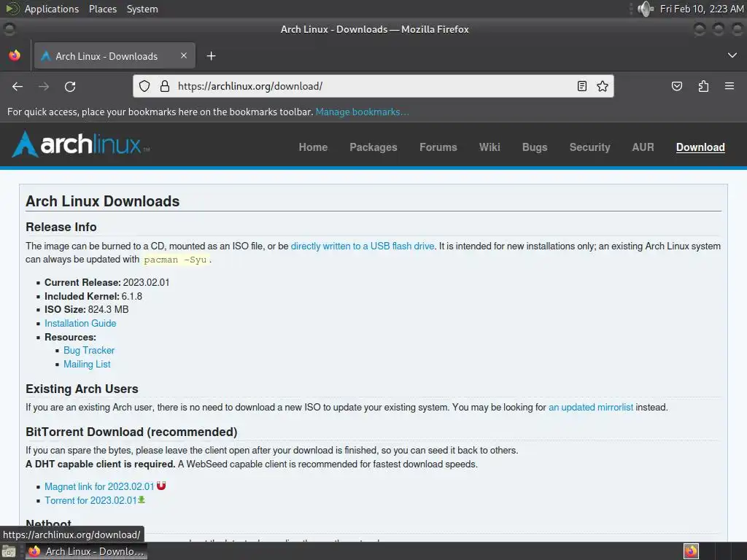
Task: Toggle reader view icon in address bar
Action: 581,86
